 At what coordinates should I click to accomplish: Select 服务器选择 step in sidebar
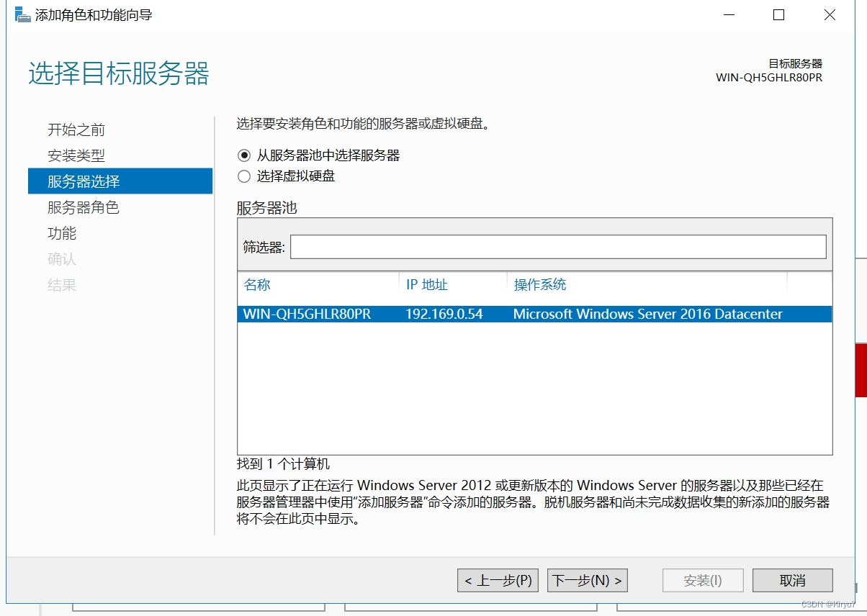coord(84,181)
